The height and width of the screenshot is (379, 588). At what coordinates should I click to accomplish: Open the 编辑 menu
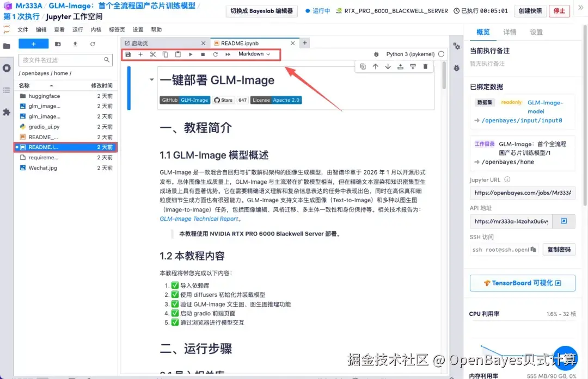pos(41,29)
